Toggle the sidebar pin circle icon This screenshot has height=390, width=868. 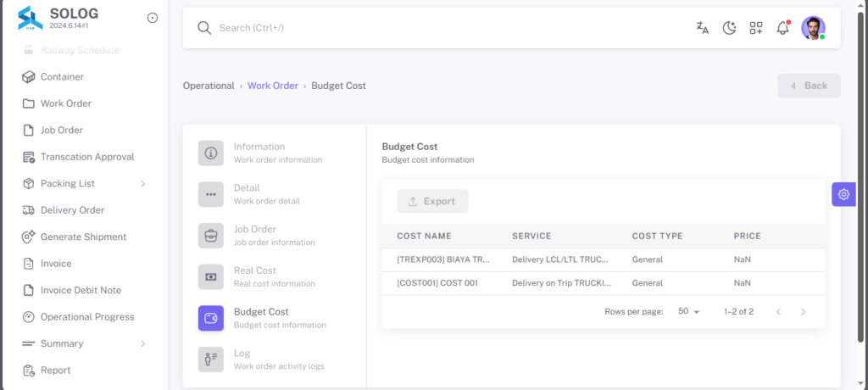(153, 18)
